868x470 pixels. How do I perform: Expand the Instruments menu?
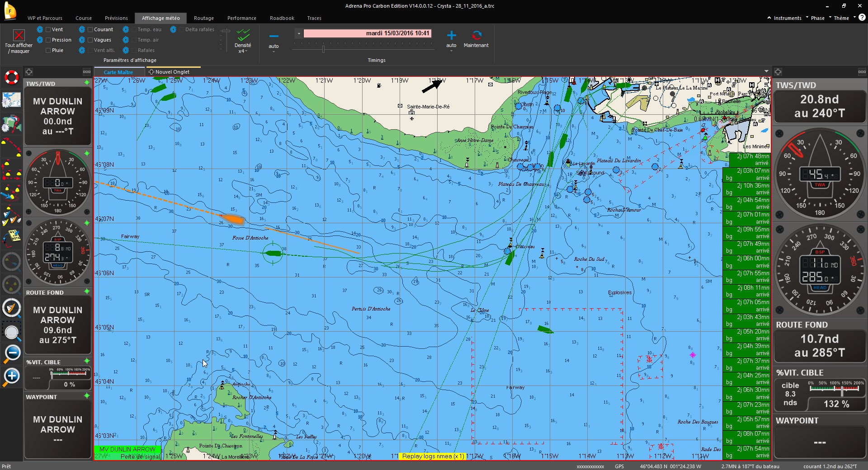[x=787, y=18]
